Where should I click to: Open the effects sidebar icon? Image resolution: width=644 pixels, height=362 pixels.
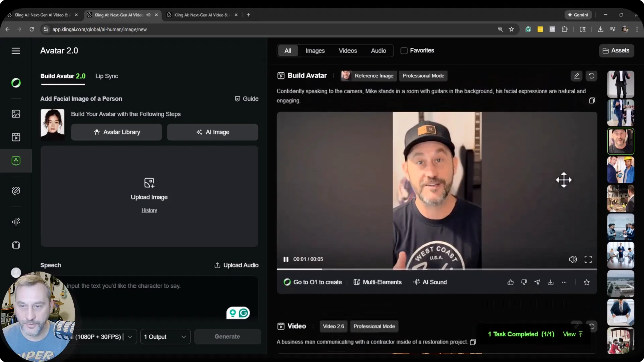pos(16,191)
